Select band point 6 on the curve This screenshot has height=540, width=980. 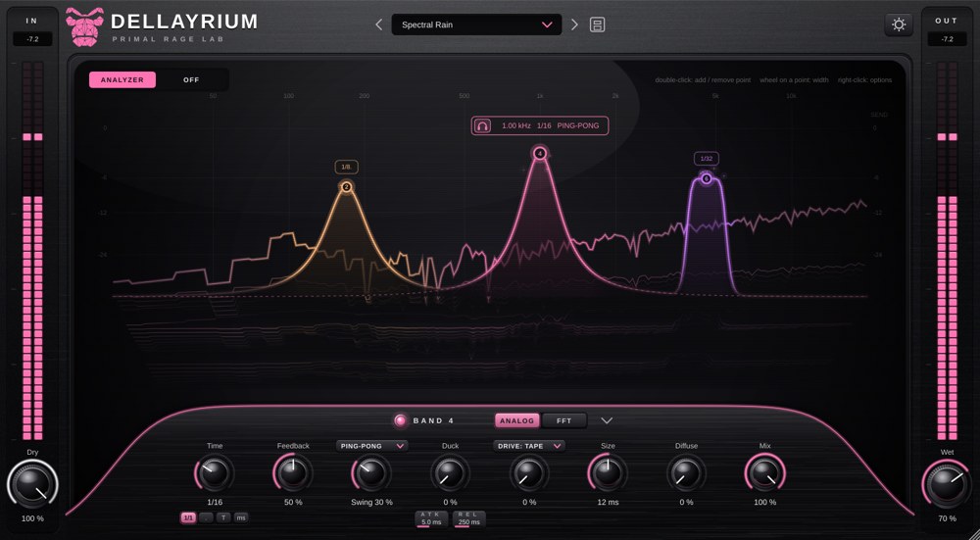coord(707,179)
